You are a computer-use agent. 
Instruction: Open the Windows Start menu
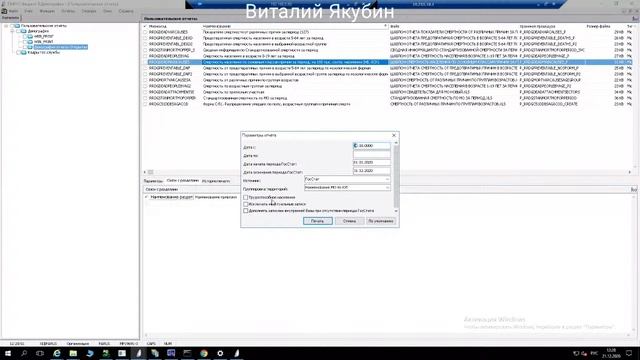point(7,353)
